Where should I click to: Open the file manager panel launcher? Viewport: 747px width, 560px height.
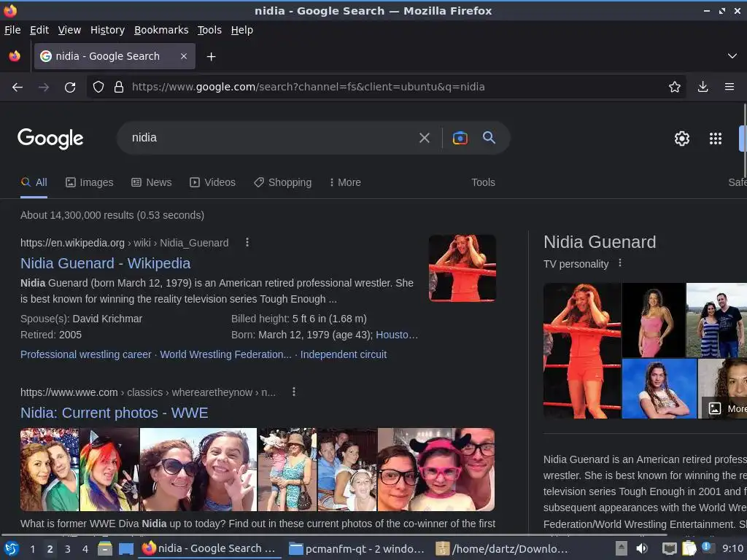(105, 549)
